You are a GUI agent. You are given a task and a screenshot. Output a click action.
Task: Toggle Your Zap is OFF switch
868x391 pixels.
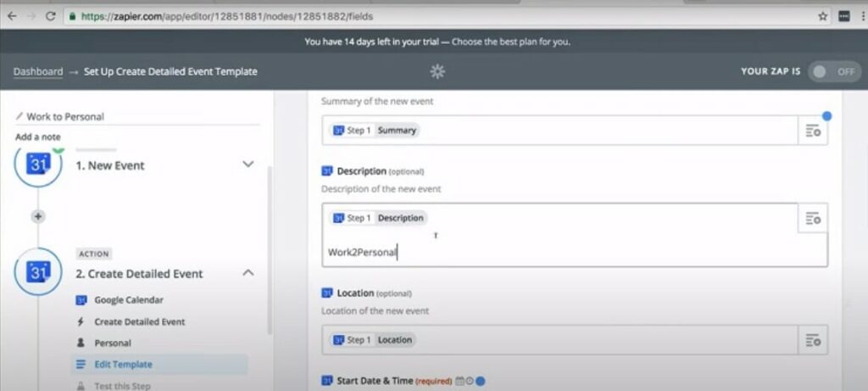pos(834,71)
